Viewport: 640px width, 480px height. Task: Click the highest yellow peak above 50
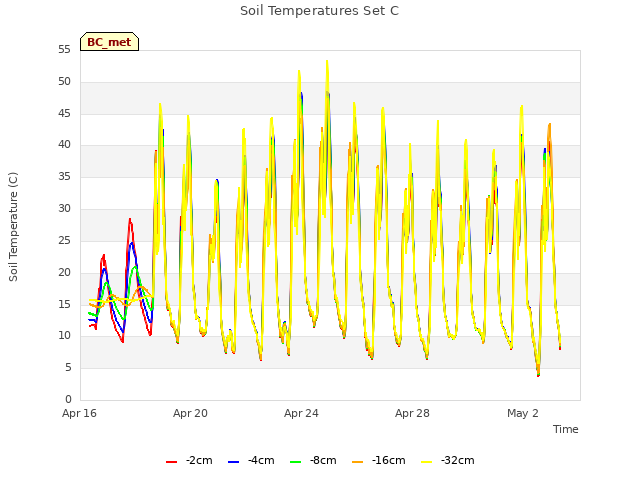click(327, 62)
